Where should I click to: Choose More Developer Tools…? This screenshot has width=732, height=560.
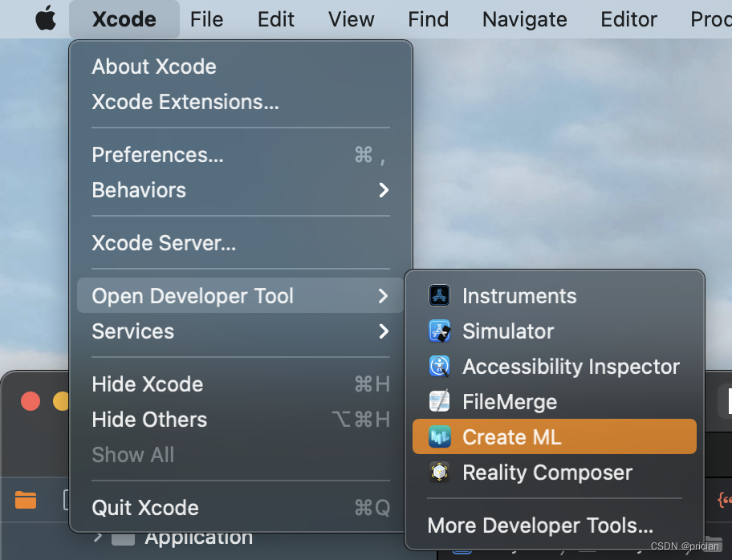coord(540,526)
